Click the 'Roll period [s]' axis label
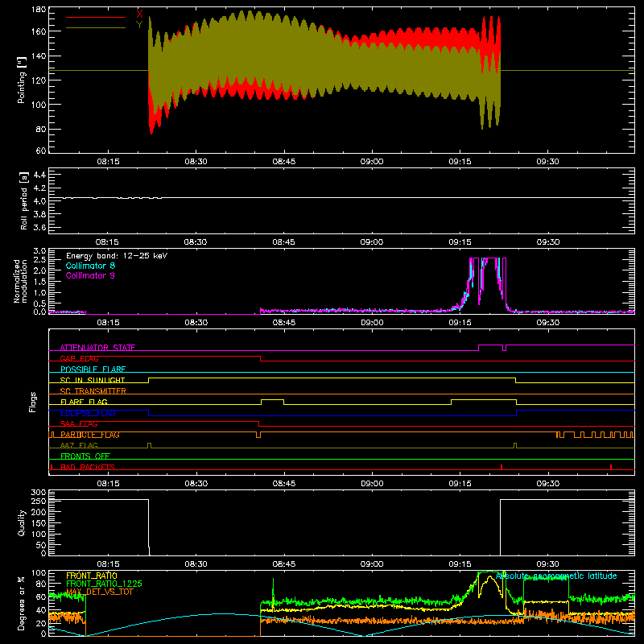The height and width of the screenshot is (644, 644). [x=24, y=200]
